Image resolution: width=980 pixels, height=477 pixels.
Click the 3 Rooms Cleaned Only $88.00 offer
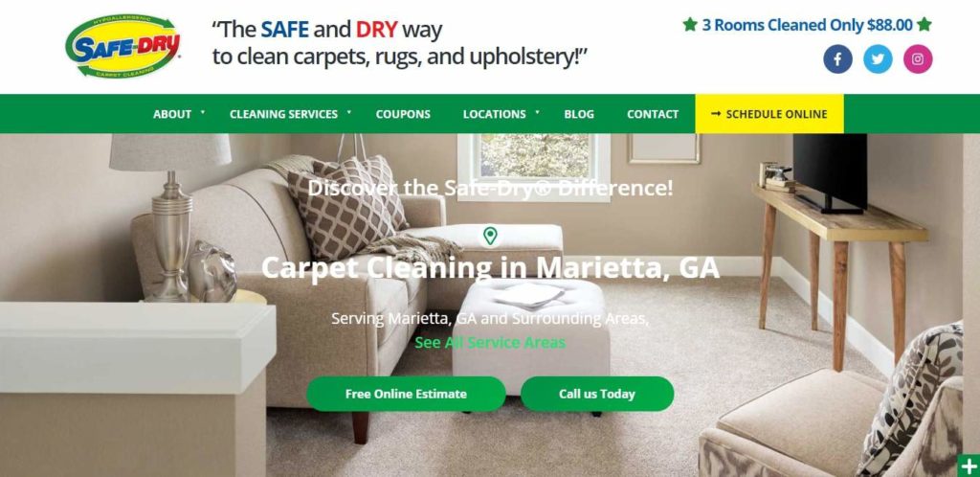click(808, 25)
